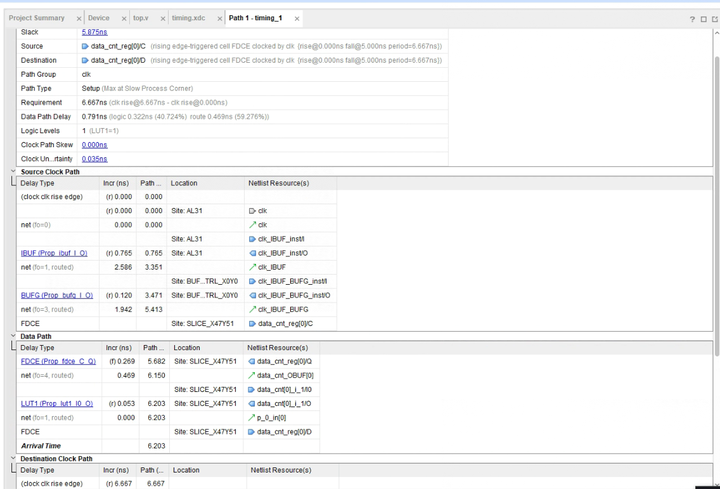
Task: Click the vertical scrollbar of the report
Action: tap(717, 206)
